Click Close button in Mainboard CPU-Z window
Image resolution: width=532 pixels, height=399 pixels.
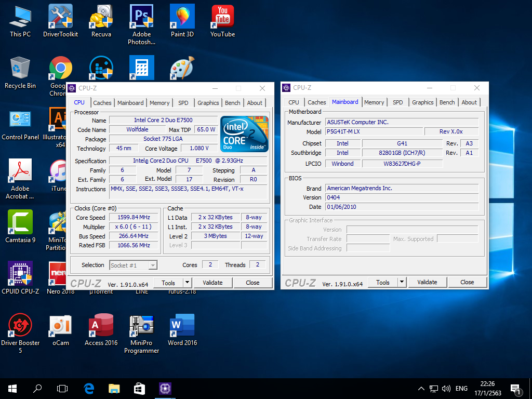(x=467, y=282)
